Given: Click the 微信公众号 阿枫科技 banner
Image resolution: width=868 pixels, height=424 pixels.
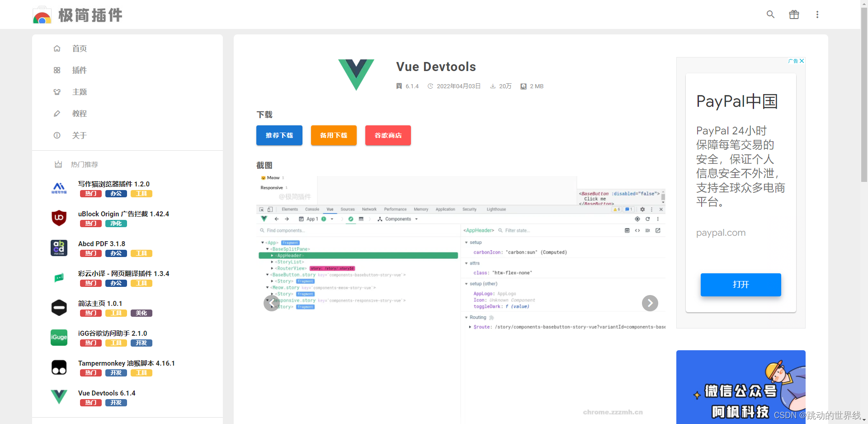Looking at the screenshot, I should click(x=741, y=387).
